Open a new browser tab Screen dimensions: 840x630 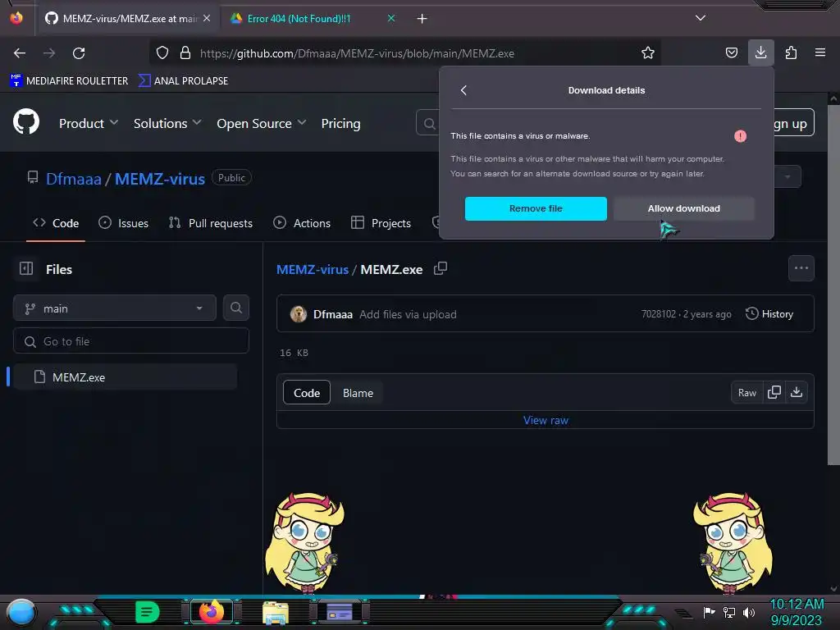(422, 19)
